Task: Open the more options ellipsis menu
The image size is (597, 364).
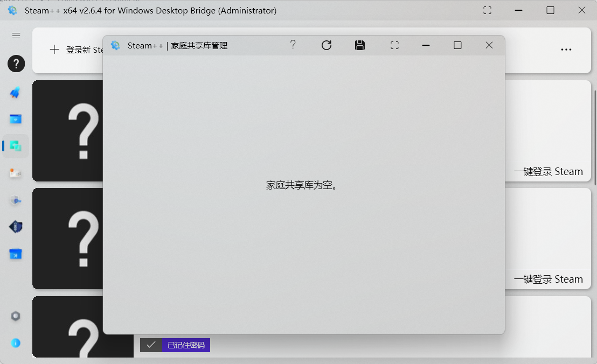Action: tap(566, 49)
